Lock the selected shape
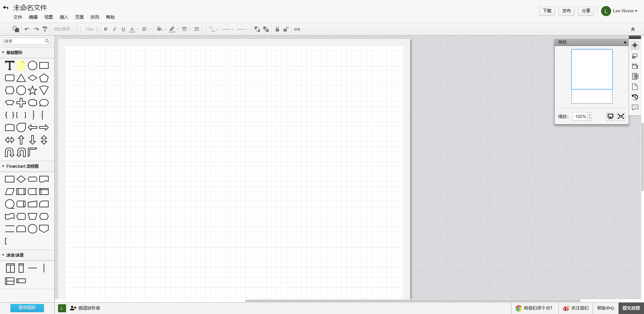This screenshot has width=644, height=314. [277, 29]
